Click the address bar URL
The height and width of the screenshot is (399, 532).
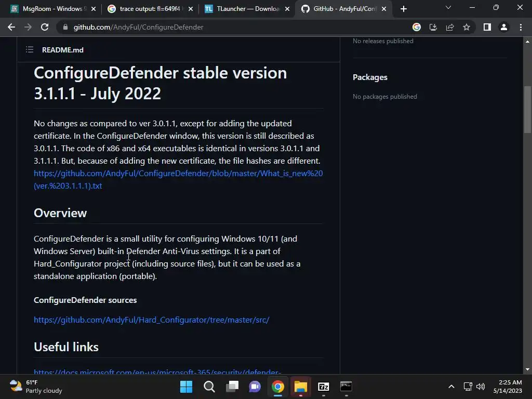pyautogui.click(x=138, y=27)
